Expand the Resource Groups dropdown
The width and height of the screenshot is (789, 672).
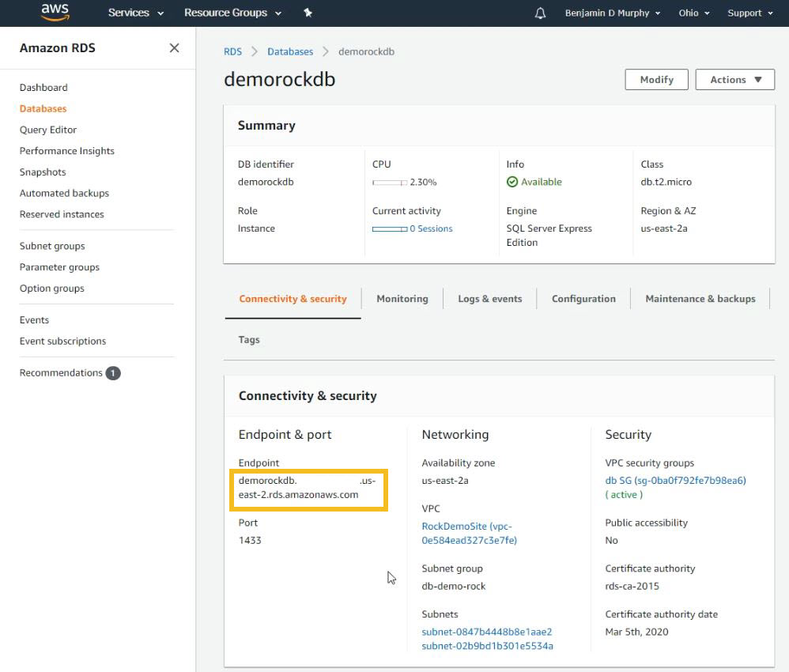click(x=232, y=13)
